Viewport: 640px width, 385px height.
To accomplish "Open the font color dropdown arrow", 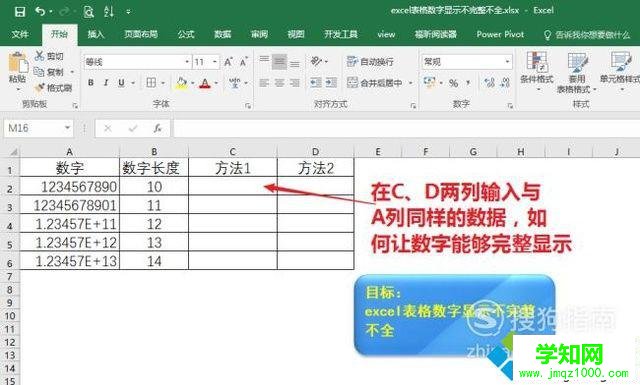I will point(216,83).
